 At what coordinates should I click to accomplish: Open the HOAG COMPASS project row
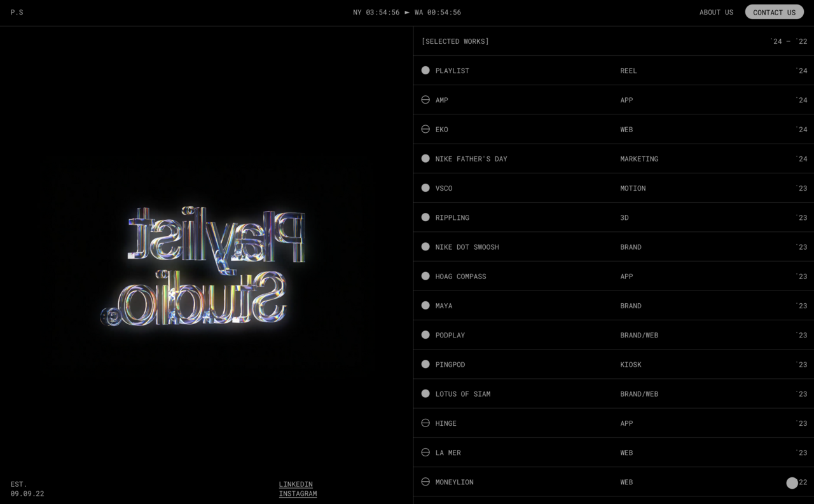[460, 276]
